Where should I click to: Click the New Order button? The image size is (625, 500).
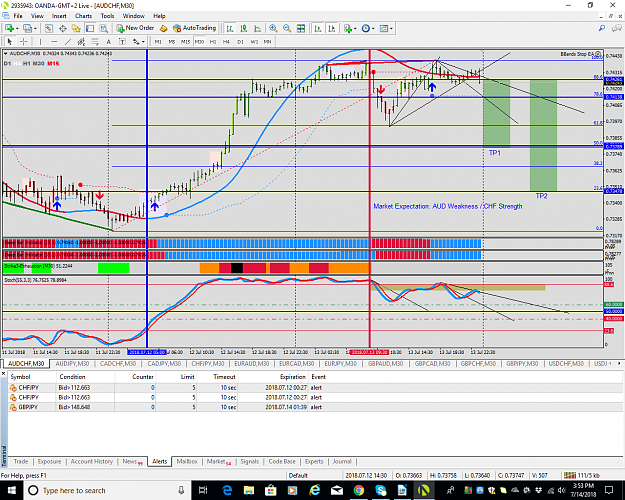pyautogui.click(x=135, y=28)
